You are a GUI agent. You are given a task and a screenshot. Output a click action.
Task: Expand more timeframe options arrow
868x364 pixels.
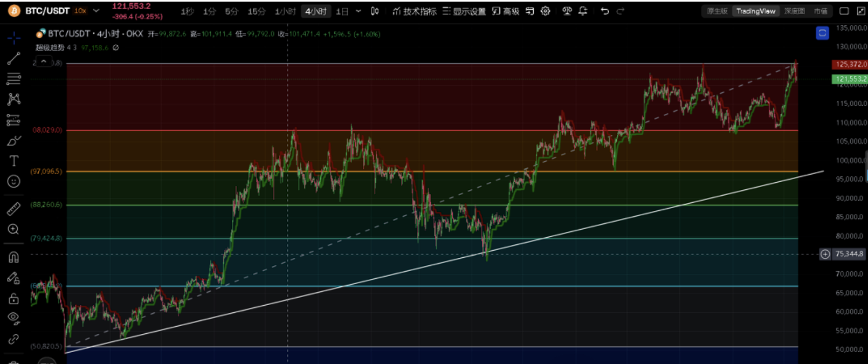[x=359, y=11]
